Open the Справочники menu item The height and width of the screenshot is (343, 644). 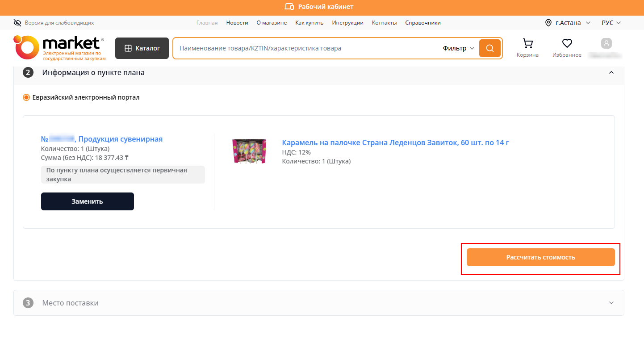point(422,23)
